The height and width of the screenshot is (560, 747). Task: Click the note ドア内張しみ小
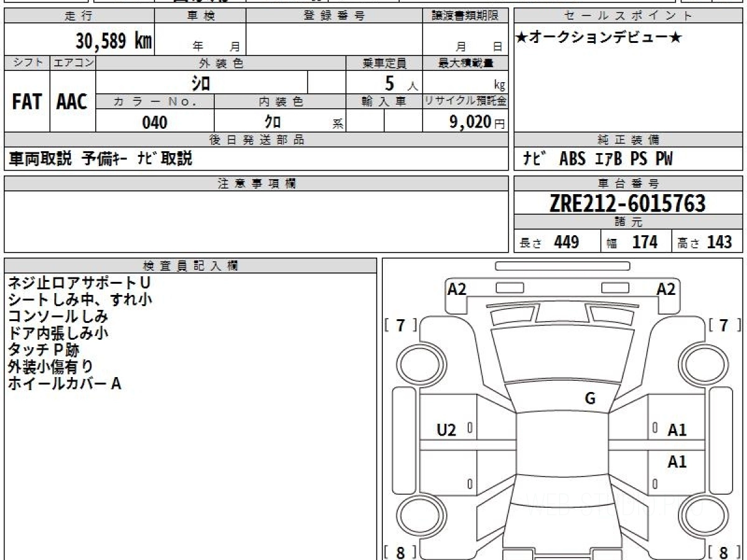pos(58,334)
